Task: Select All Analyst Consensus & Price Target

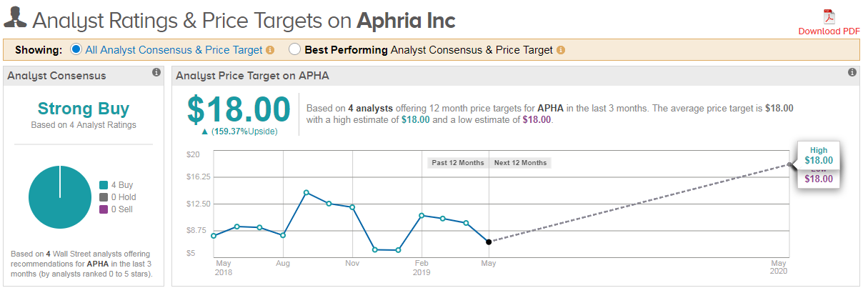Action: pyautogui.click(x=77, y=50)
